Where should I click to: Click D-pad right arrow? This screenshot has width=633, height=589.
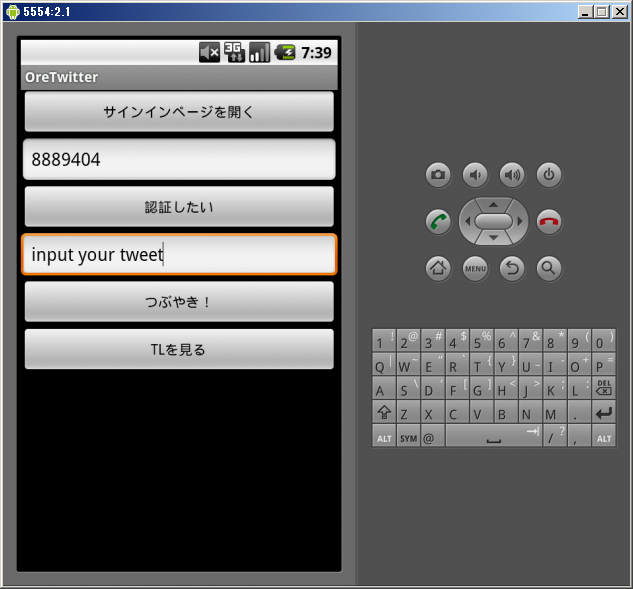click(x=520, y=221)
